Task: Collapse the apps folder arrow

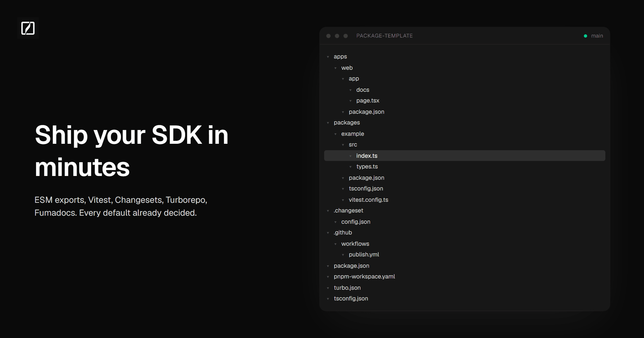Action: coord(328,57)
